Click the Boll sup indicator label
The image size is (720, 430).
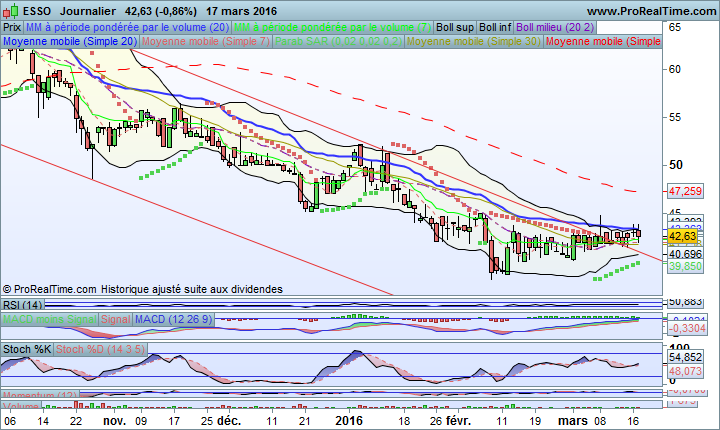coord(455,27)
